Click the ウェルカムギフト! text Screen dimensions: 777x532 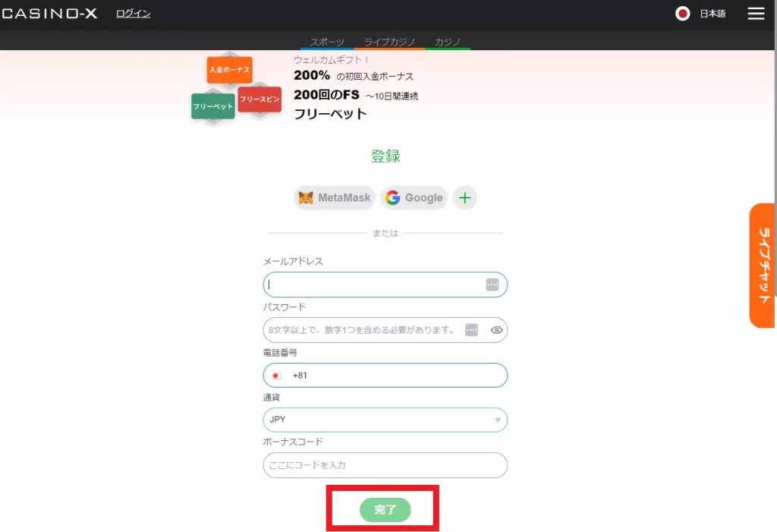click(x=331, y=60)
